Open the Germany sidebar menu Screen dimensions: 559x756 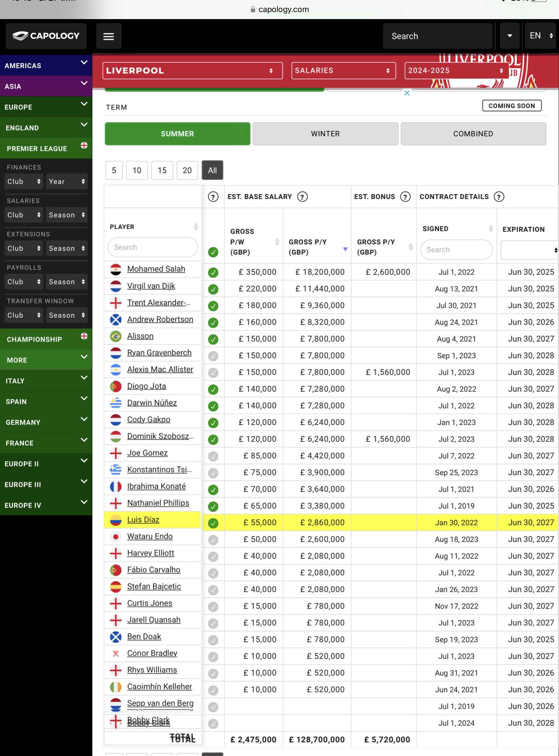pos(46,422)
